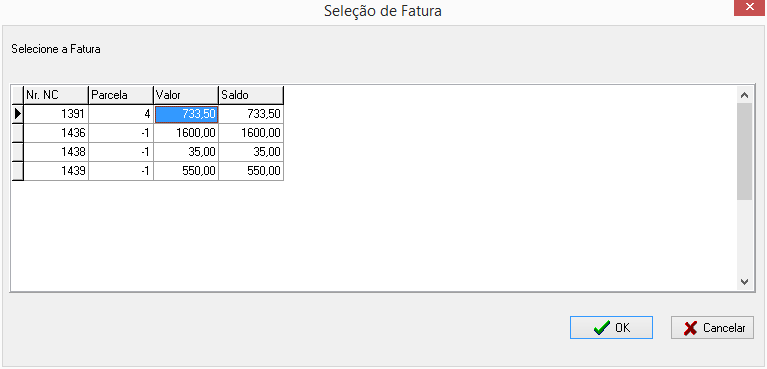Select the highlighted 733,50 Valor cell

pos(186,115)
